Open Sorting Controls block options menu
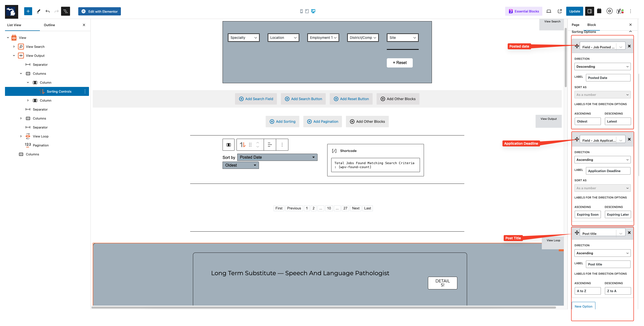Image resolution: width=644 pixels, height=326 pixels. (85, 91)
